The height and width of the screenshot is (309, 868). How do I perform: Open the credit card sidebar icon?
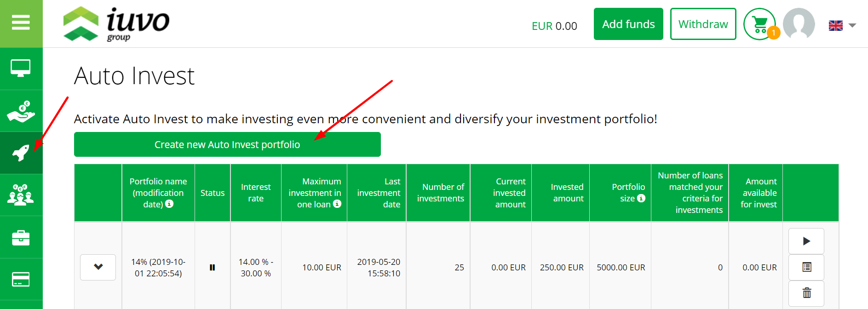click(21, 279)
